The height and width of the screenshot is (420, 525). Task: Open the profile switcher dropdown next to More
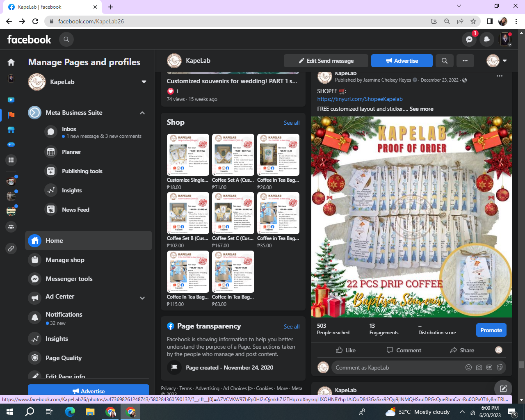[x=497, y=61]
